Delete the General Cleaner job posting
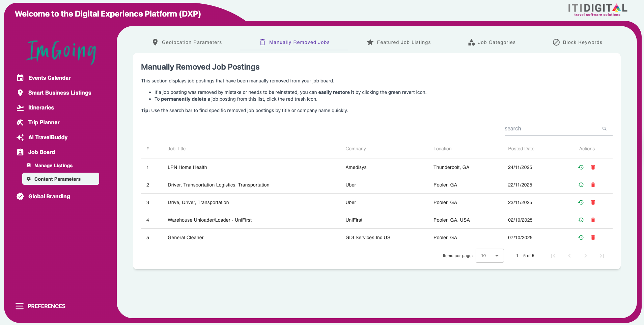The image size is (644, 325). [x=593, y=237]
